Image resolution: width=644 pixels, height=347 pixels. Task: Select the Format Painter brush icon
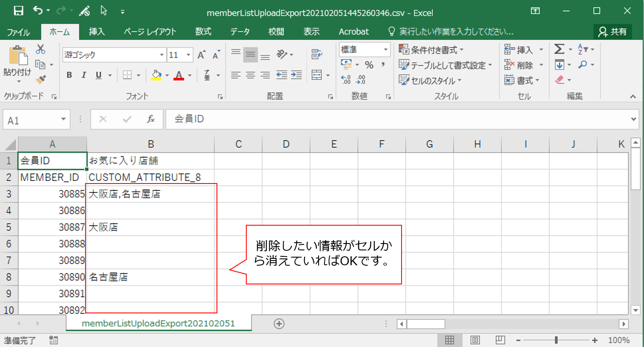coord(41,80)
